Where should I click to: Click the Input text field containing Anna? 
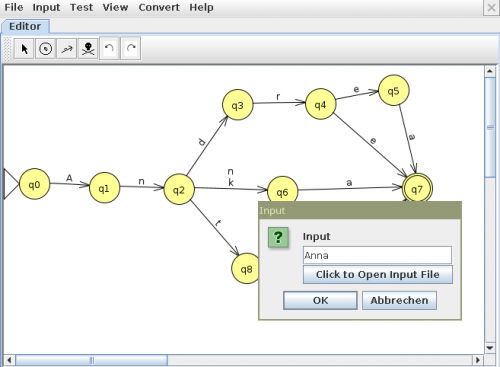pos(377,255)
